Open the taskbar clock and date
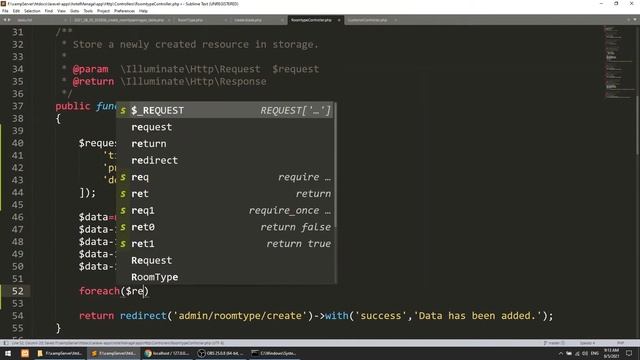This screenshot has width=640, height=360. 611,353
